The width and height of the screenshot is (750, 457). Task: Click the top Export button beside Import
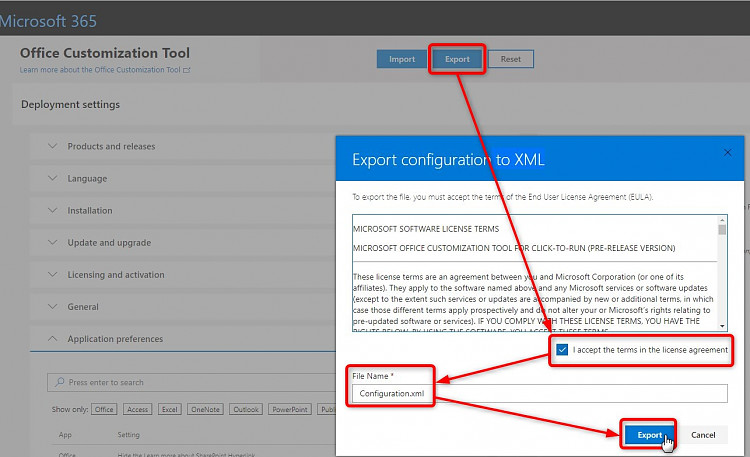point(457,59)
